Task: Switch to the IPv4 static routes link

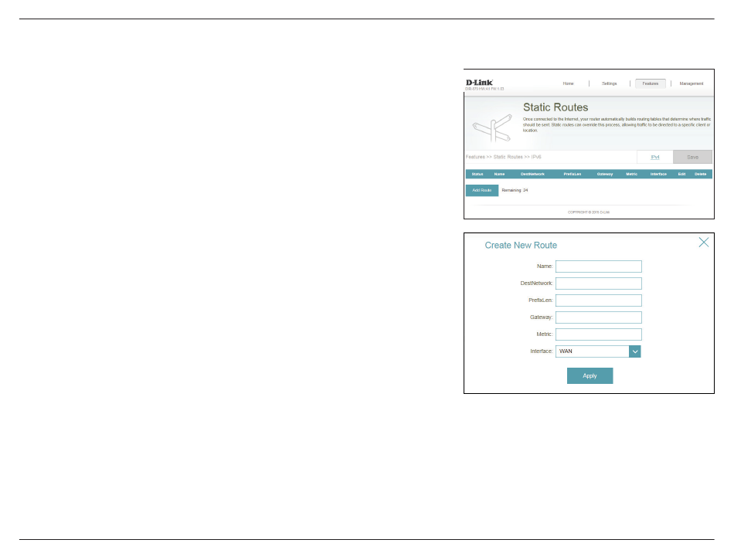Action: coord(655,158)
